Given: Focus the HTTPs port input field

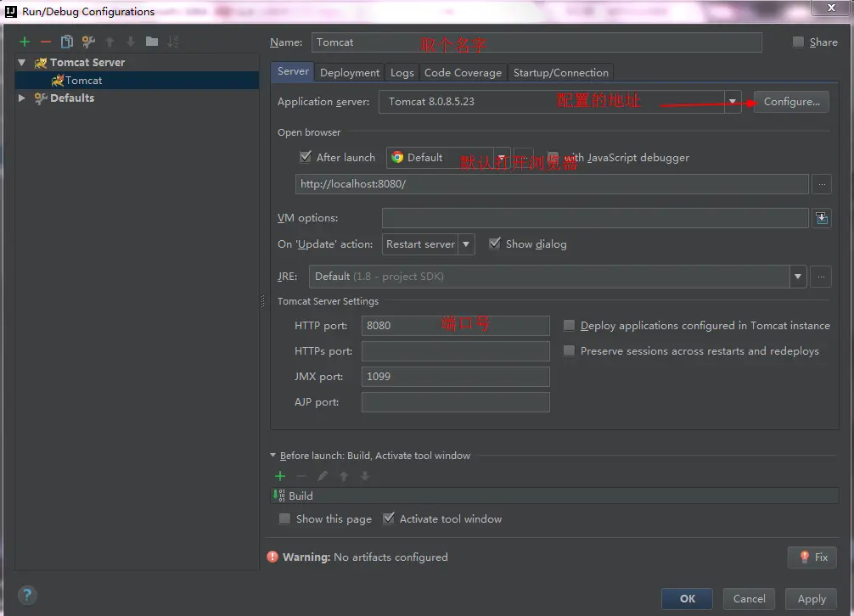Looking at the screenshot, I should point(455,351).
